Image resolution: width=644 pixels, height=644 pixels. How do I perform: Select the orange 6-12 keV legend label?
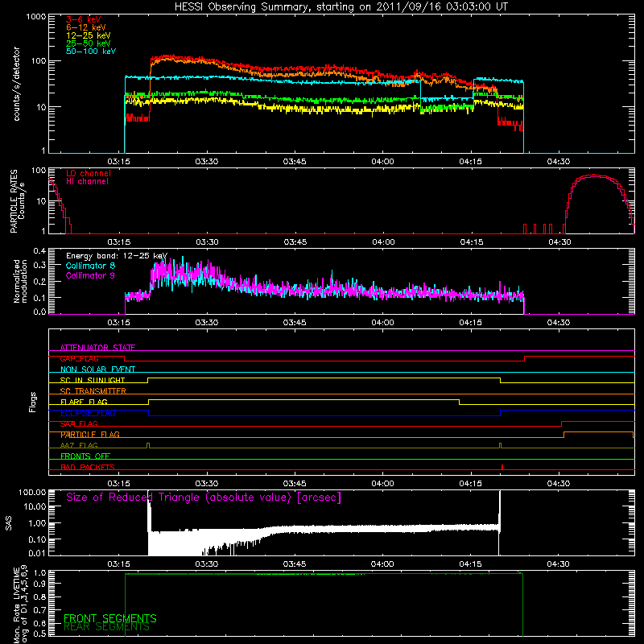pyautogui.click(x=86, y=27)
